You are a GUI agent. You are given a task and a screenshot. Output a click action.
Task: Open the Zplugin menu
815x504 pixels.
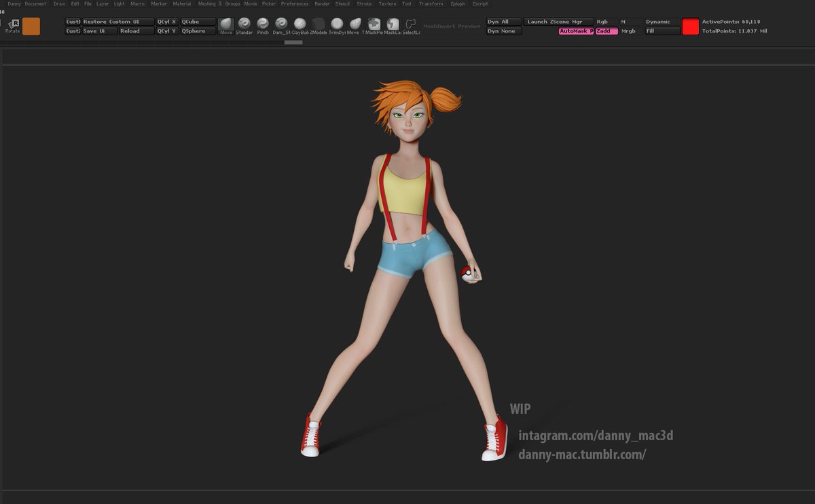point(458,4)
